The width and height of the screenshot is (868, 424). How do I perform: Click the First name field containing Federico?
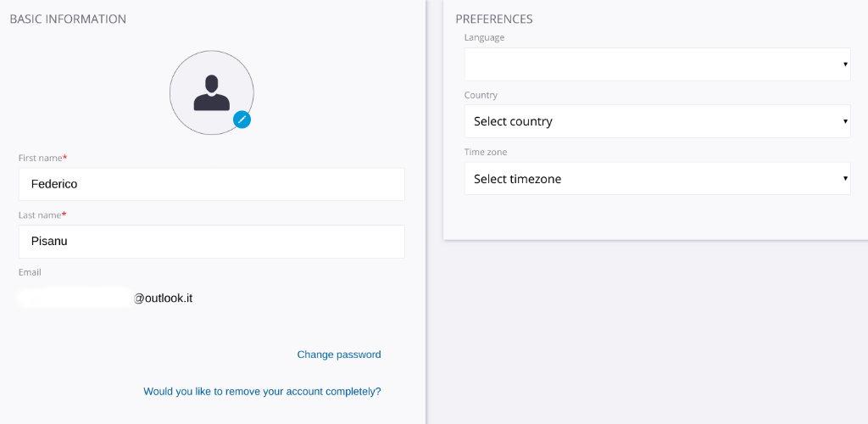(211, 184)
